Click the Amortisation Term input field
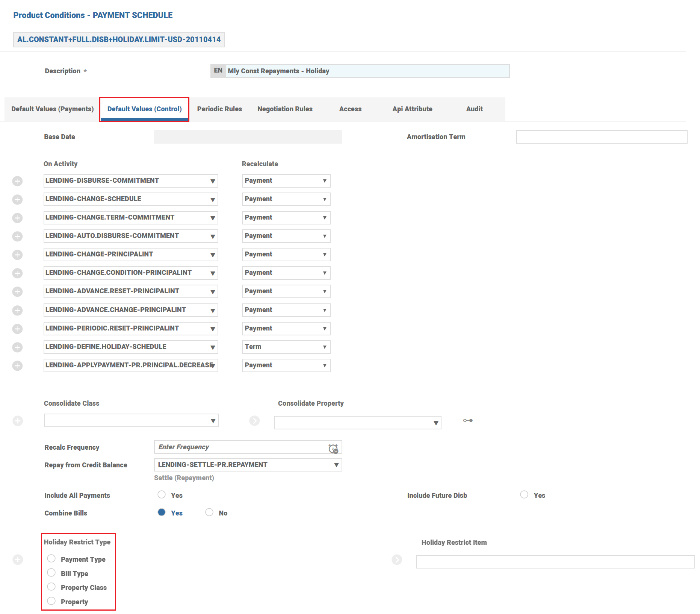The height and width of the screenshot is (614, 700). point(602,137)
